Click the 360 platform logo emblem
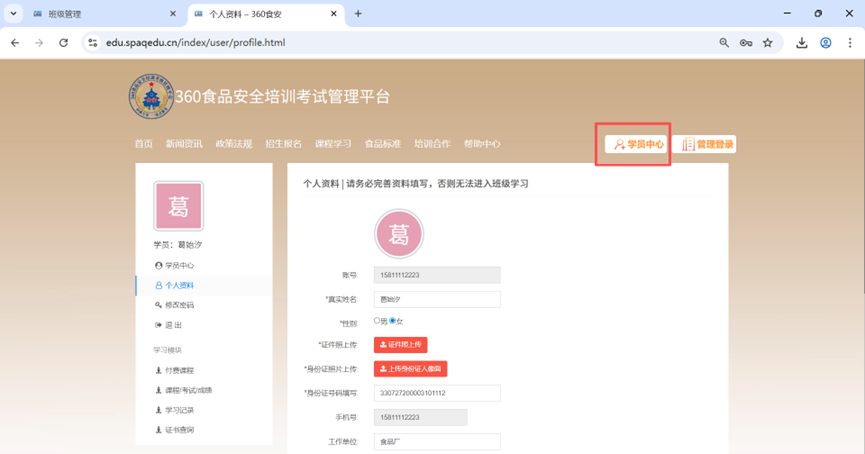This screenshot has width=865, height=454. [150, 97]
